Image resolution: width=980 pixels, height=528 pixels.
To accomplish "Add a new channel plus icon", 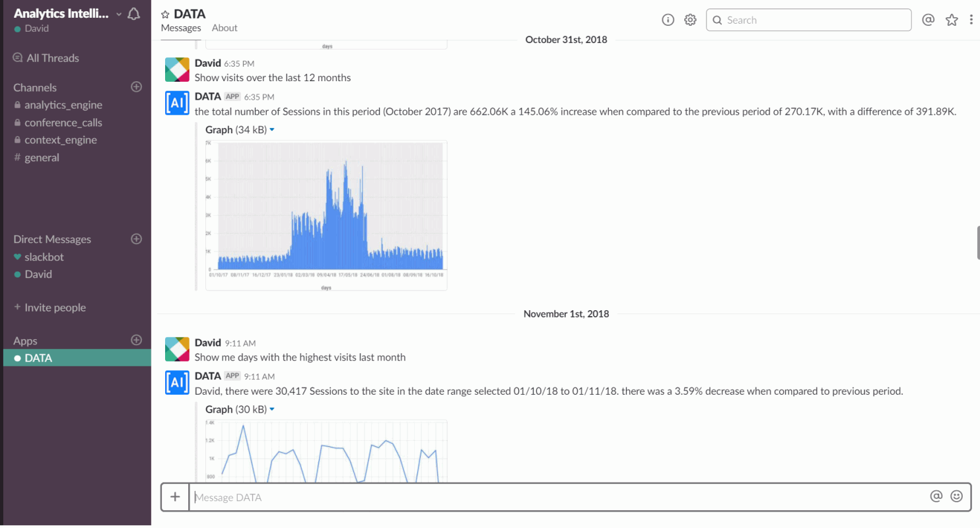I will [x=137, y=86].
